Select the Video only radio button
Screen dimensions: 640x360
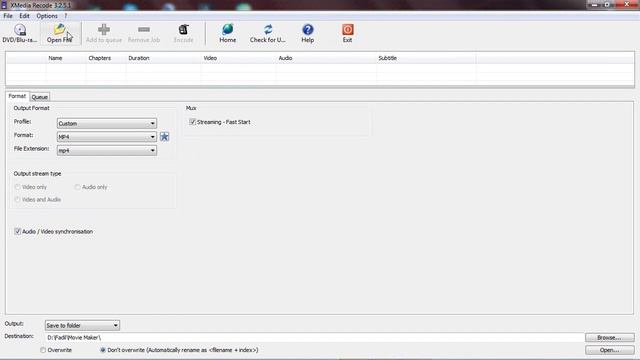tap(18, 187)
